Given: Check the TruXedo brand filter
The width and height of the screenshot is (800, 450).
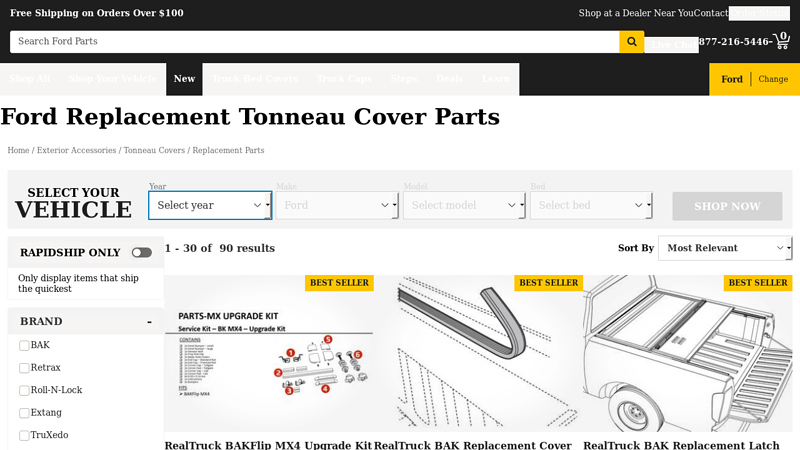Looking at the screenshot, I should click(24, 435).
